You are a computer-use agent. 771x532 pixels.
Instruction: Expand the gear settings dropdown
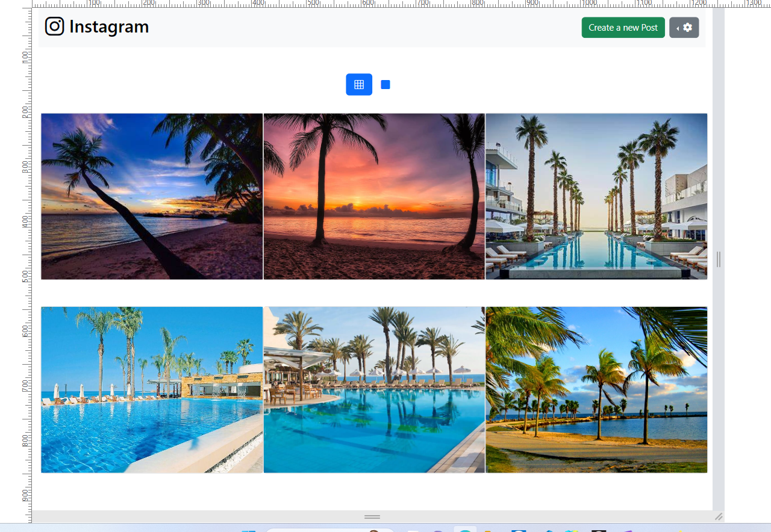click(x=688, y=27)
